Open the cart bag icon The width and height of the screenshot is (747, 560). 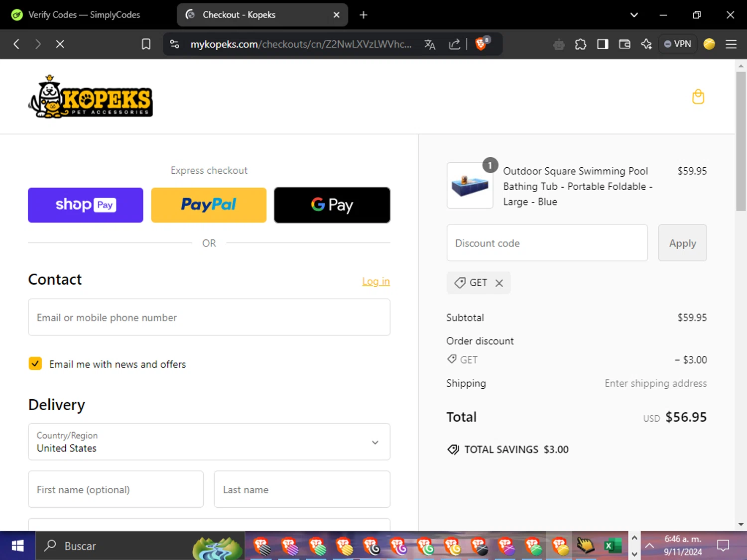point(698,97)
